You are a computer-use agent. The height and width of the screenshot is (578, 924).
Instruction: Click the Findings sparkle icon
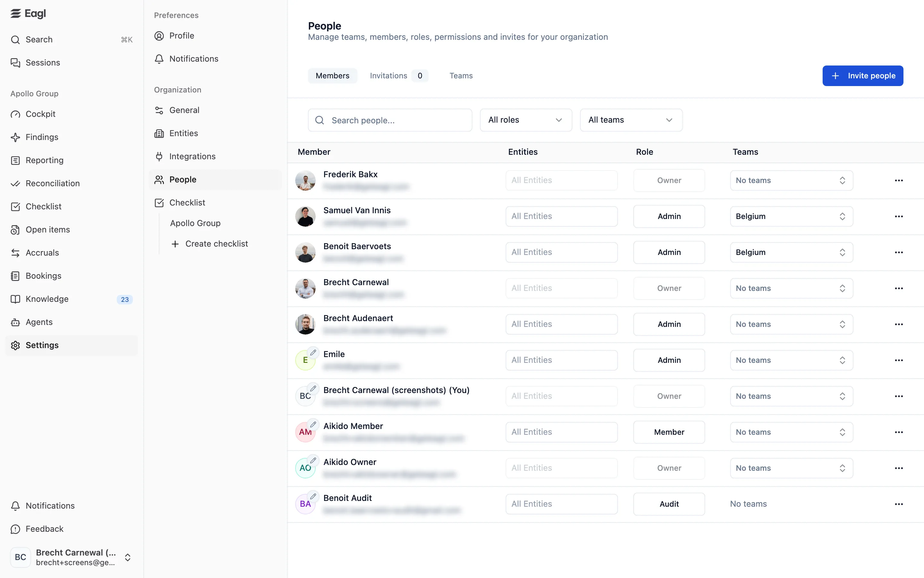[15, 137]
